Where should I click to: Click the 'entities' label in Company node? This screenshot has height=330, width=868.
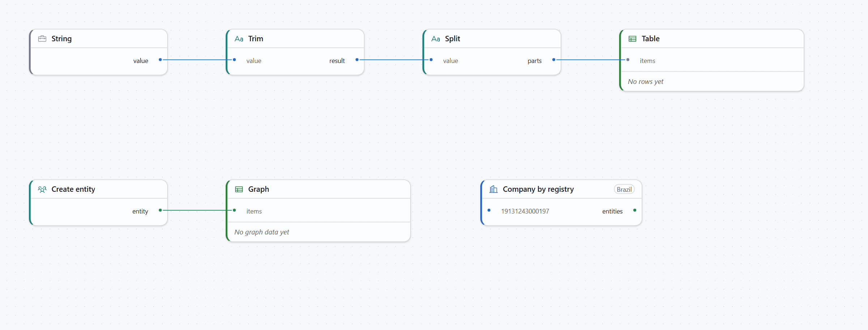coord(612,211)
